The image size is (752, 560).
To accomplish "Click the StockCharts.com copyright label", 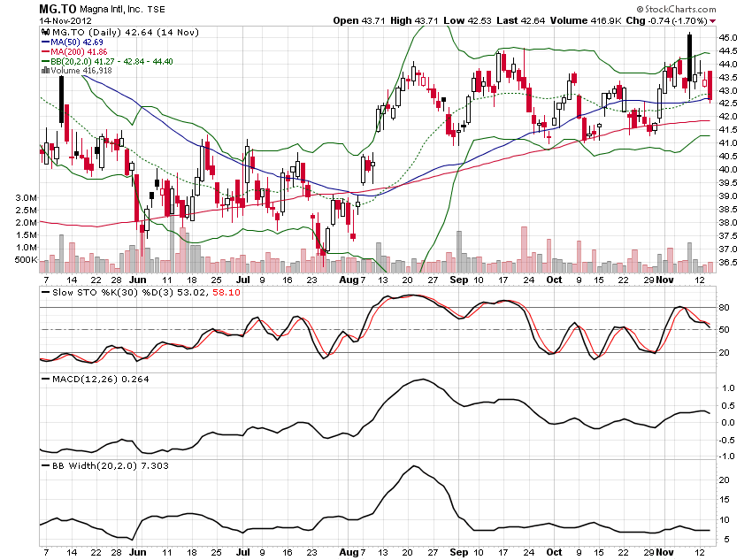I will tap(676, 9).
